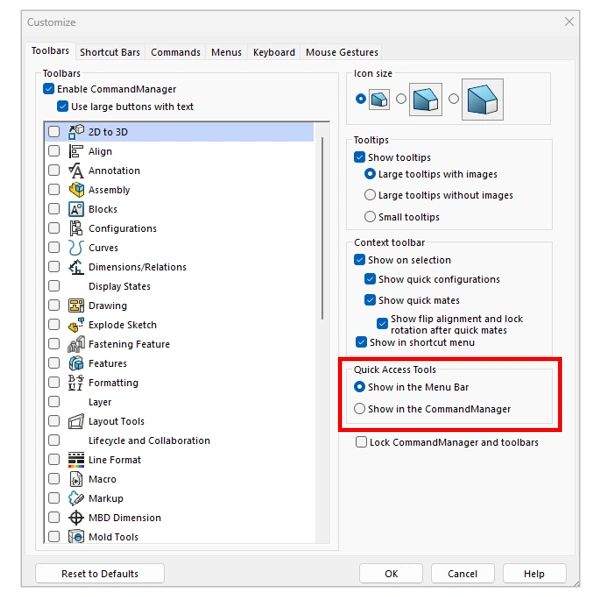Click the Curves toolbar icon
The width and height of the screenshot is (598, 597).
tap(76, 248)
